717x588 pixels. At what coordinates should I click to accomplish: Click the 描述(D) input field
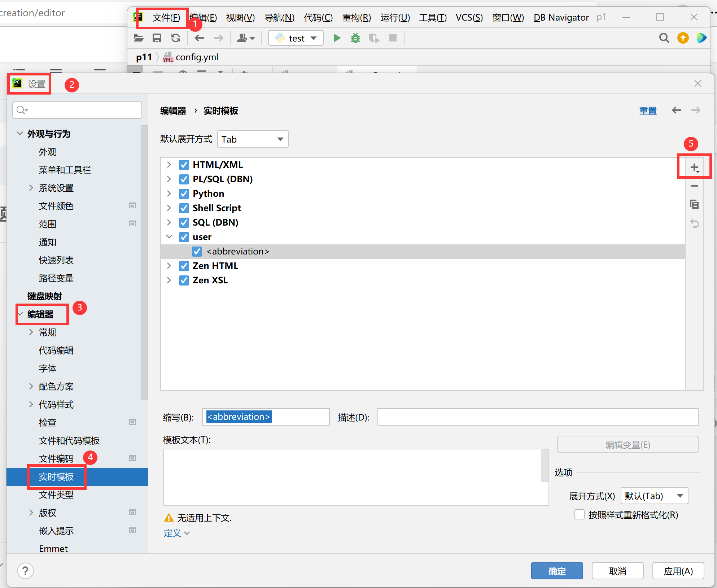pos(537,417)
